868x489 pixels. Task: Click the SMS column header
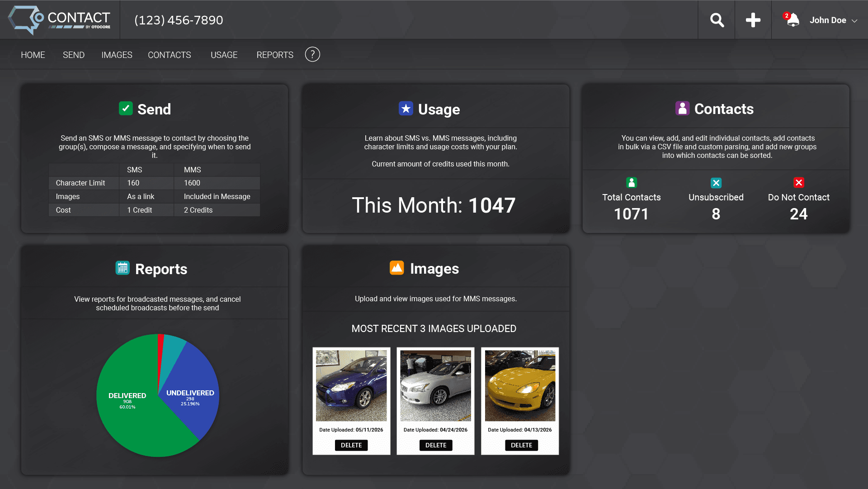(135, 170)
